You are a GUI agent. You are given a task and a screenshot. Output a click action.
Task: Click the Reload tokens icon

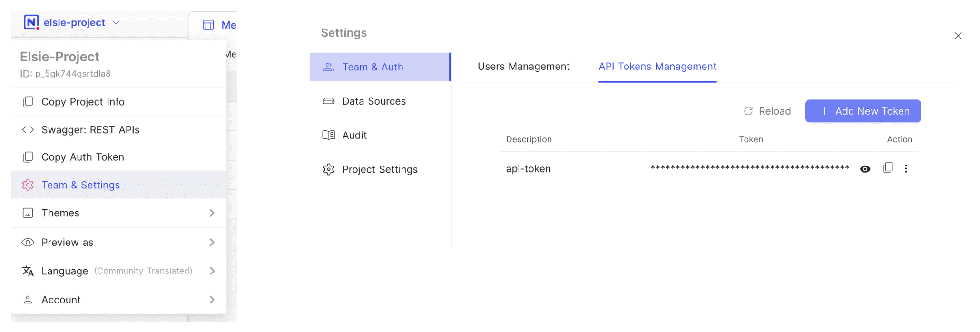tap(748, 111)
